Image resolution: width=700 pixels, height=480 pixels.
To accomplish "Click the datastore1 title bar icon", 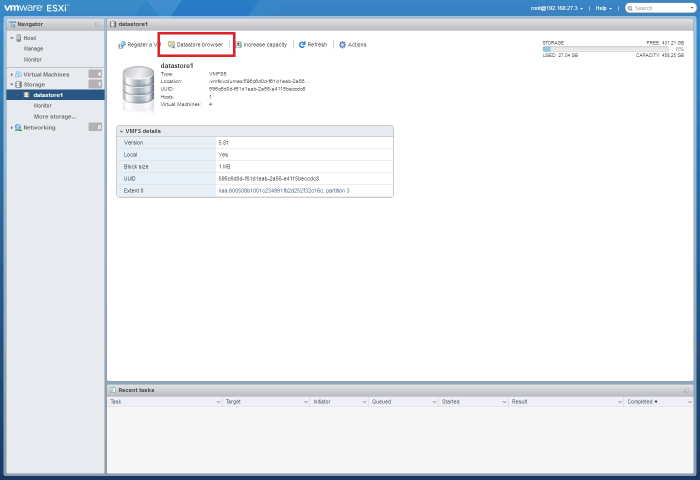I will 113,24.
